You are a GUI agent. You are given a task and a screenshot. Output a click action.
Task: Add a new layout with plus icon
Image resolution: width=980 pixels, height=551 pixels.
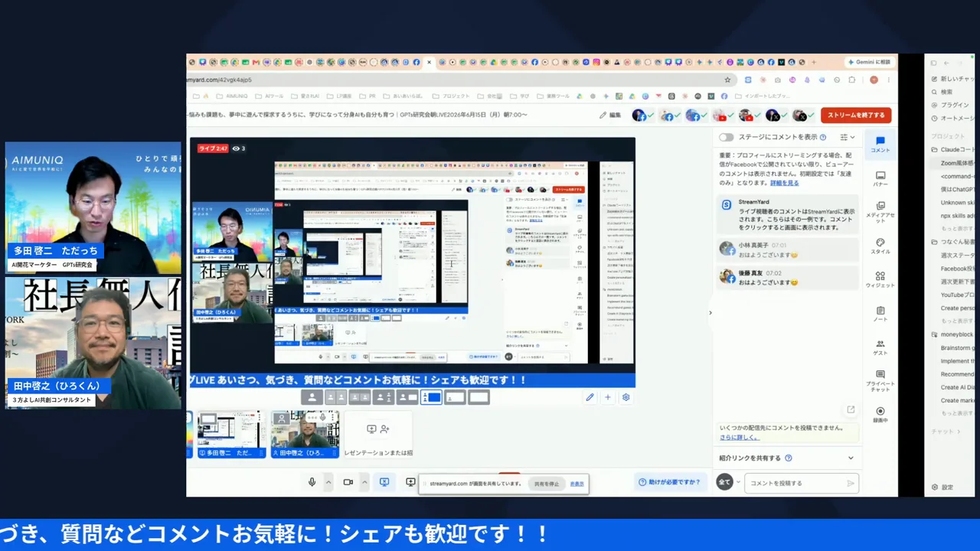[608, 397]
